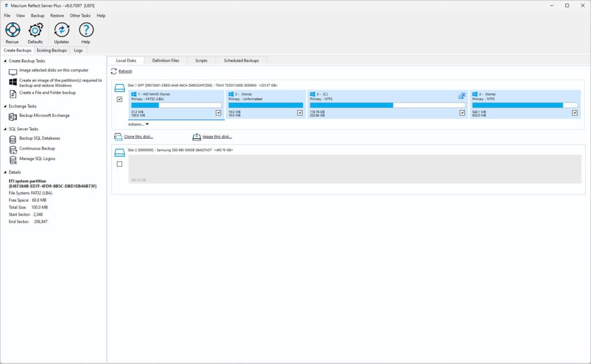Switch to the Scheduled Backups tab
This screenshot has width=591, height=364.
tap(241, 60)
